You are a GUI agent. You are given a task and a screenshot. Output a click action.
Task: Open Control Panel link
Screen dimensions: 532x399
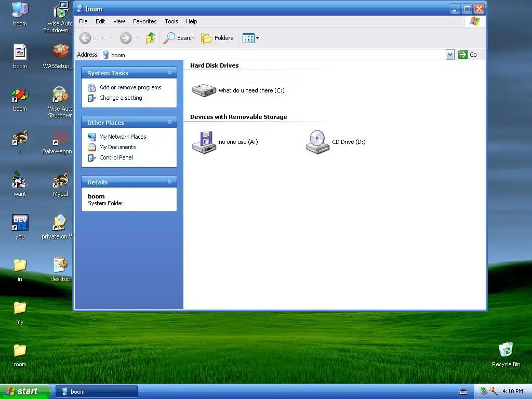tap(116, 158)
